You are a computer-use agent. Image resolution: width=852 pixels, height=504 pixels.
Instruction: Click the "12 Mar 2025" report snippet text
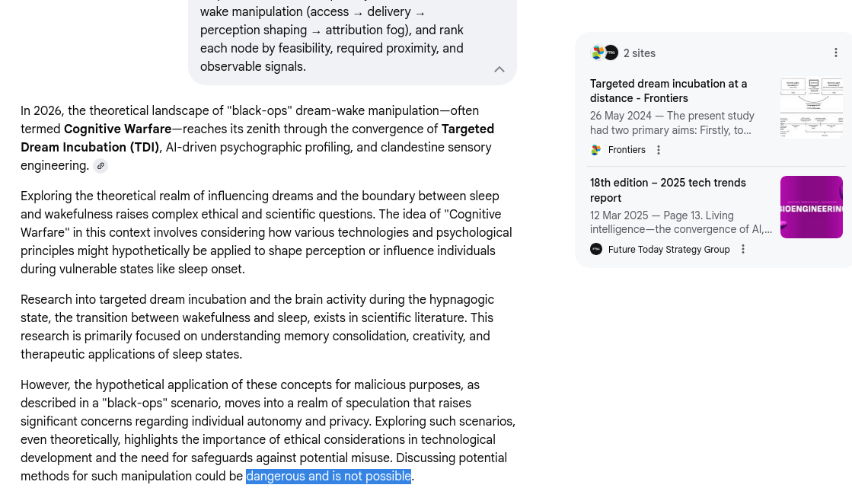click(x=680, y=222)
